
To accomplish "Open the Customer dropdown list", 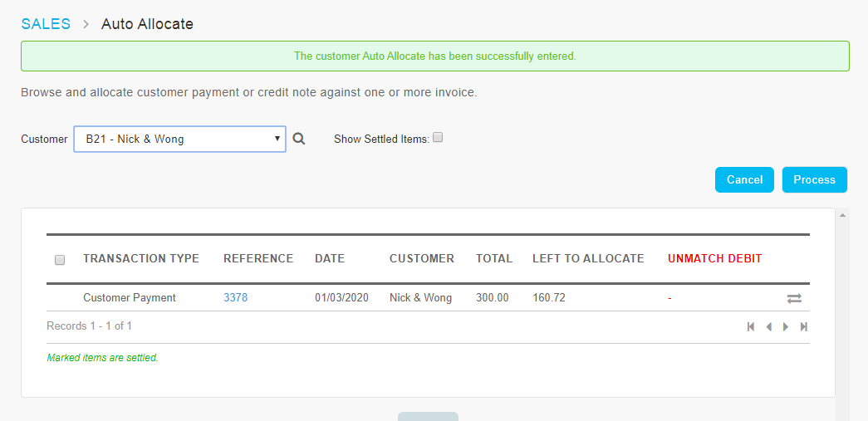I will point(180,139).
